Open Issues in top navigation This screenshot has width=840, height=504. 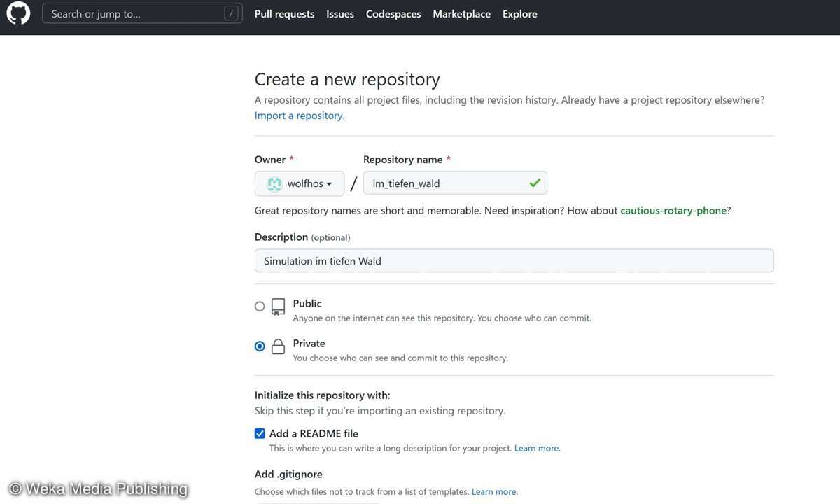pyautogui.click(x=340, y=14)
